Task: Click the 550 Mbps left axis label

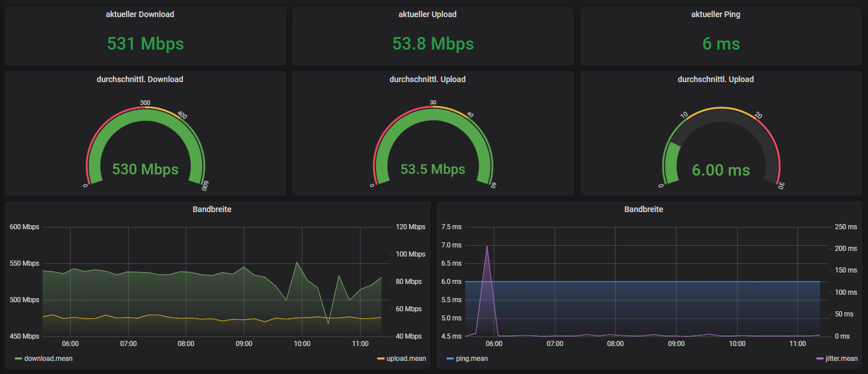Action: tap(24, 263)
